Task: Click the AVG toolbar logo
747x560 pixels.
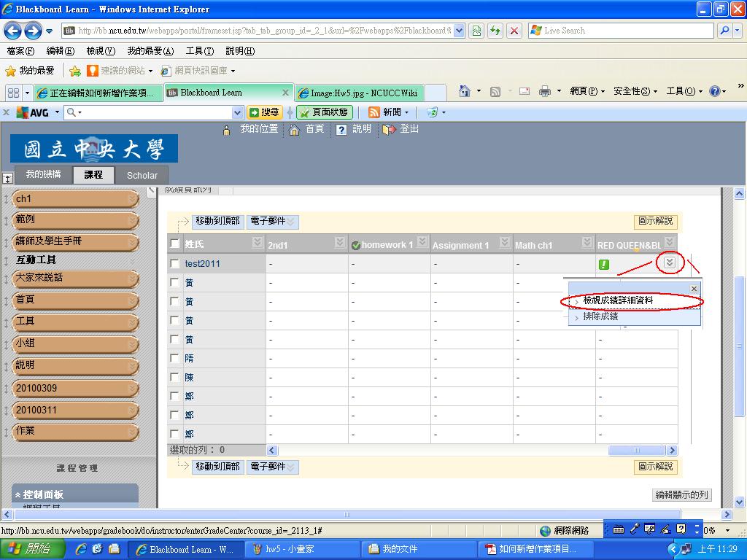Action: [33, 112]
